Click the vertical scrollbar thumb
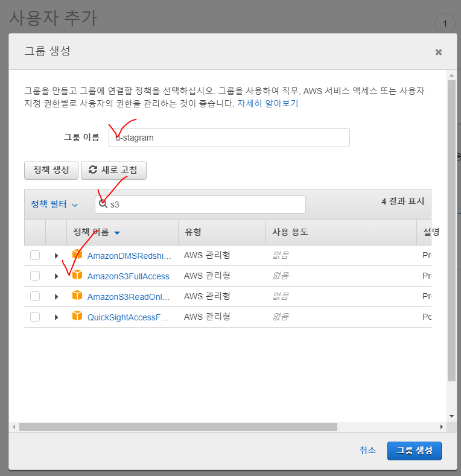 click(x=451, y=230)
